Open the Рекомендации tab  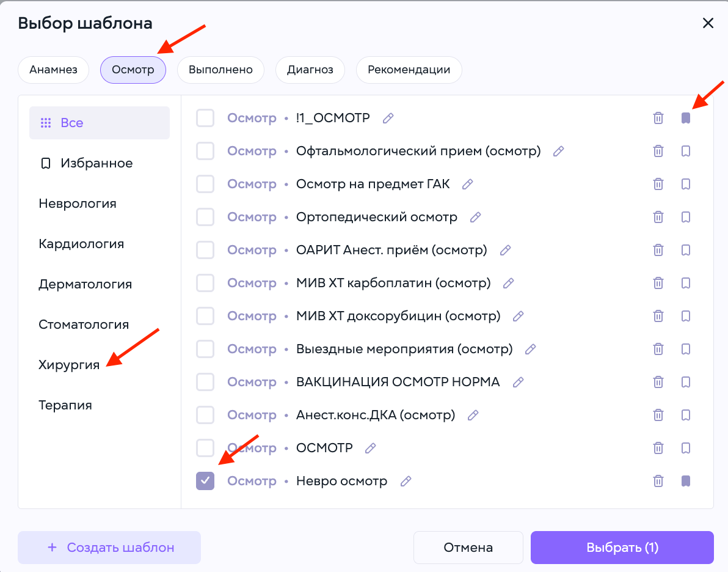[409, 70]
